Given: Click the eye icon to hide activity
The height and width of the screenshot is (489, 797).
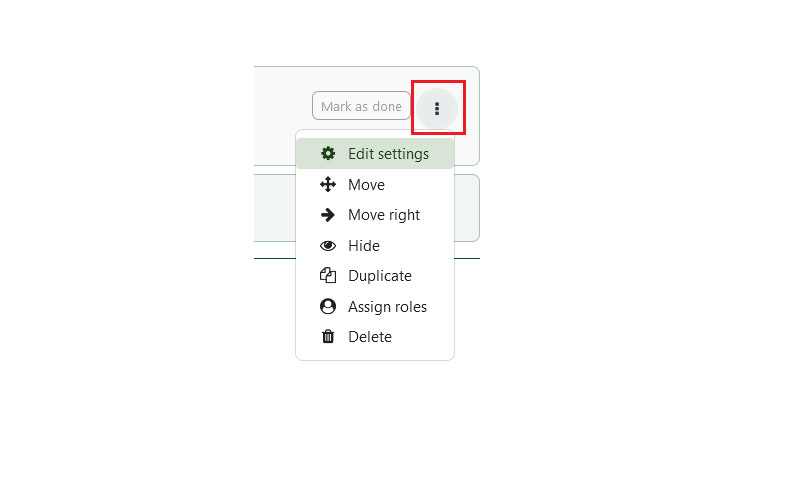Looking at the screenshot, I should click(328, 246).
